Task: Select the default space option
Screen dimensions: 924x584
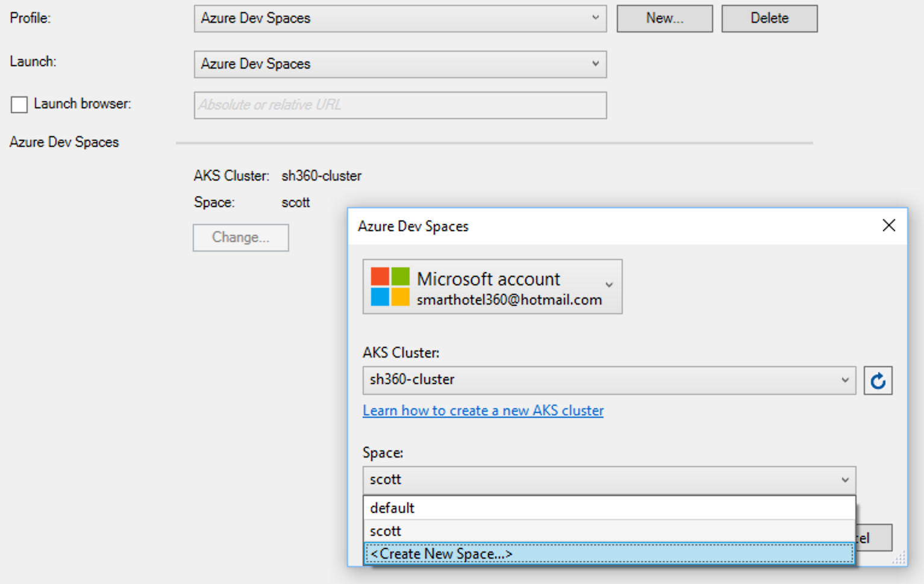Action: click(609, 508)
